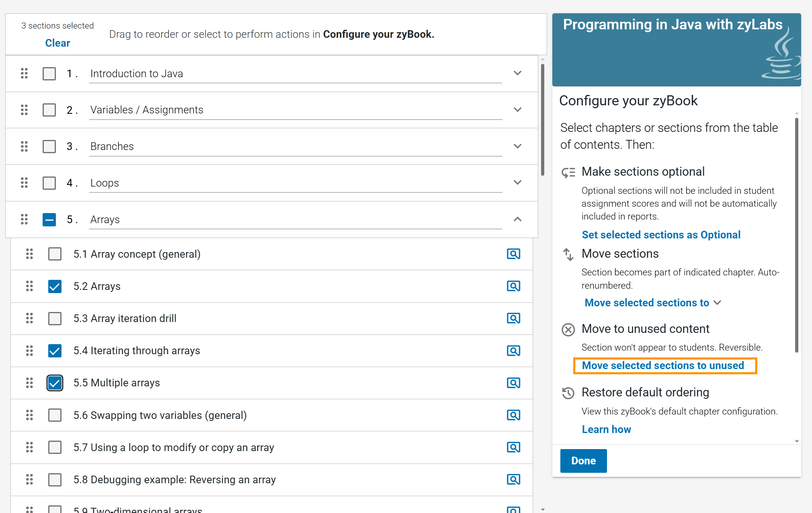
Task: Check the Variables / Assignments chapter checkbox
Action: [x=49, y=110]
